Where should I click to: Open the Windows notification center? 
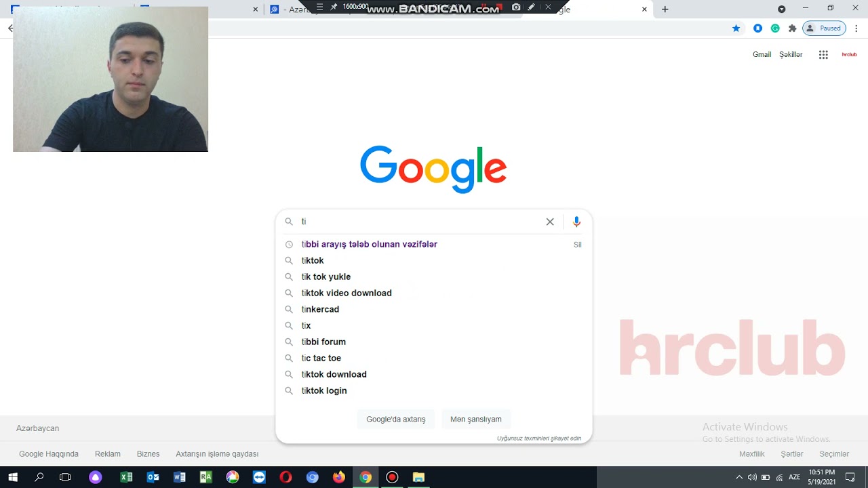[850, 477]
